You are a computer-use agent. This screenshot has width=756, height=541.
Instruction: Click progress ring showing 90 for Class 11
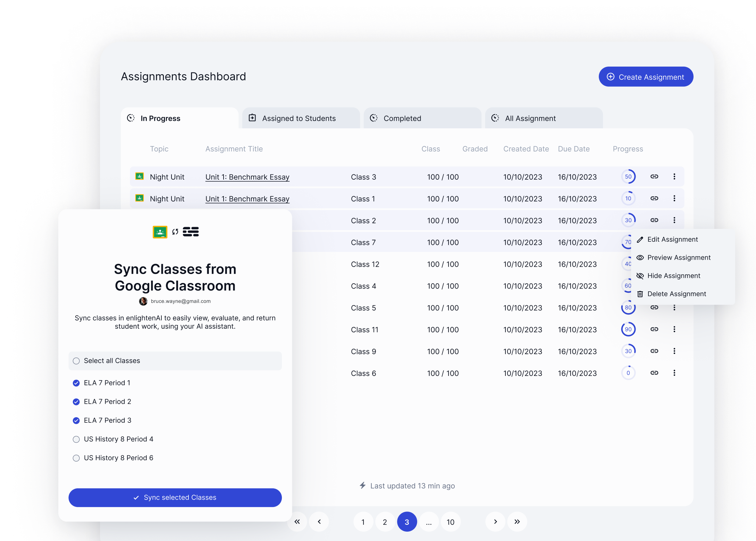pos(628,329)
